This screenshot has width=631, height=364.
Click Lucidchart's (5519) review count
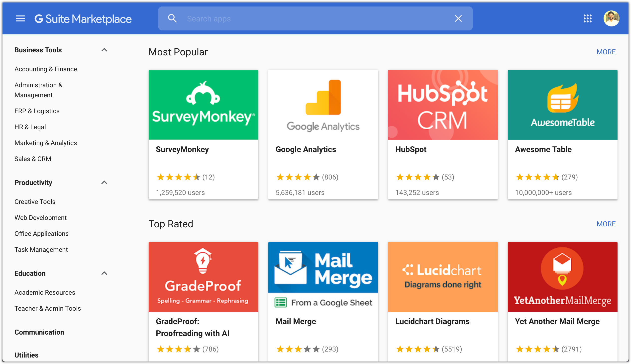pos(452,349)
